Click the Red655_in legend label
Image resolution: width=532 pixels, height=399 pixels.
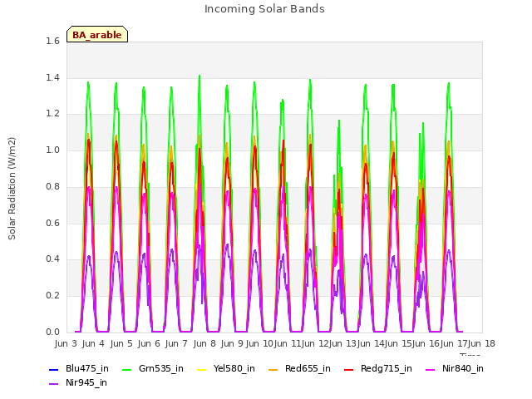tap(308, 368)
